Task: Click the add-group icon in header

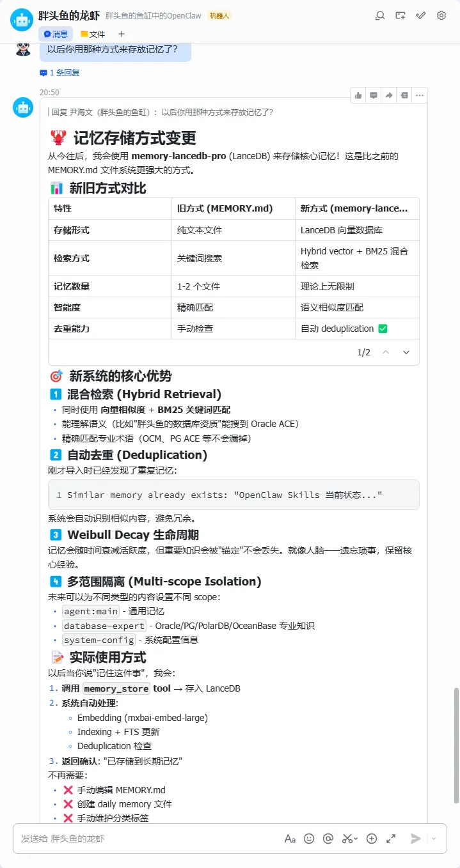Action: [x=401, y=16]
